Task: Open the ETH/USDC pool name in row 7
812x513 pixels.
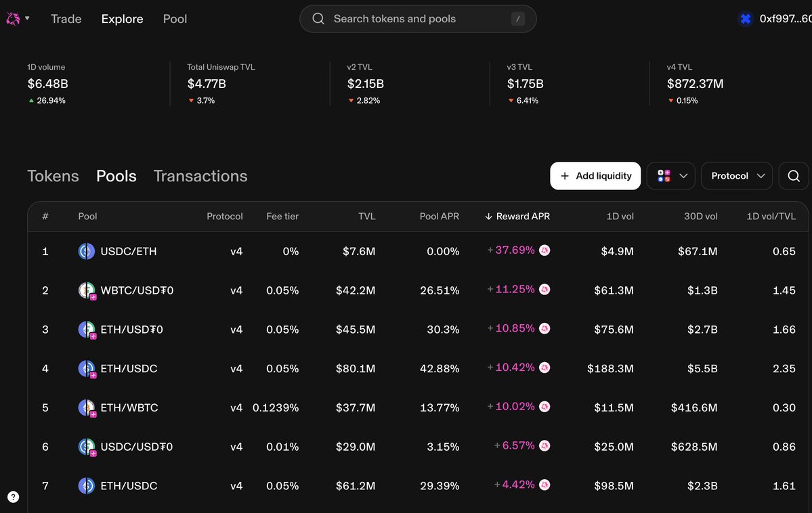Action: (x=129, y=485)
